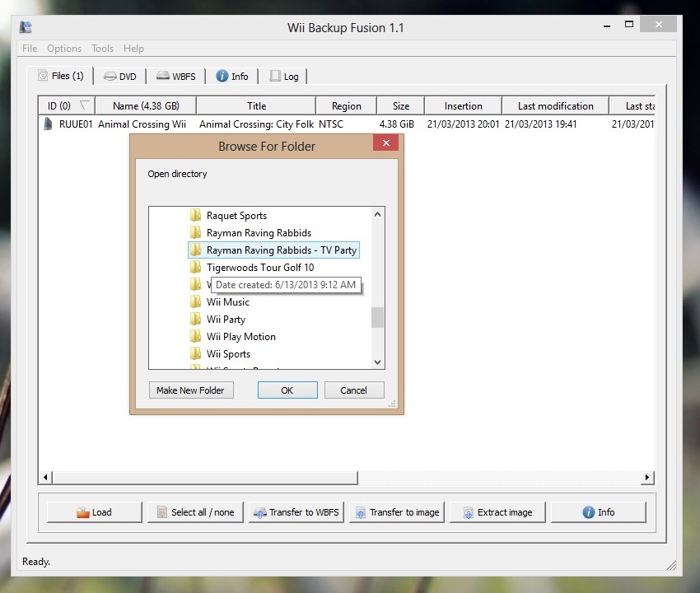Image resolution: width=700 pixels, height=593 pixels.
Task: Select the Raquet Sports folder
Action: 236,216
